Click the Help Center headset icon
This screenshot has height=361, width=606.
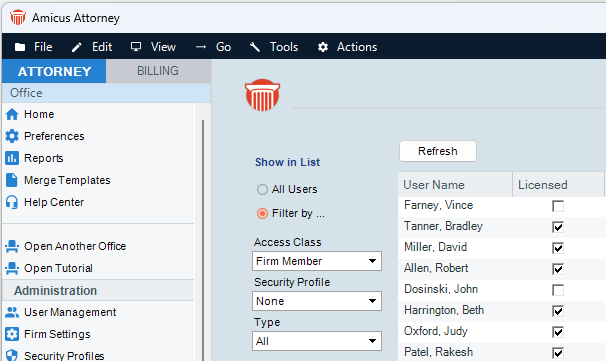coord(12,202)
